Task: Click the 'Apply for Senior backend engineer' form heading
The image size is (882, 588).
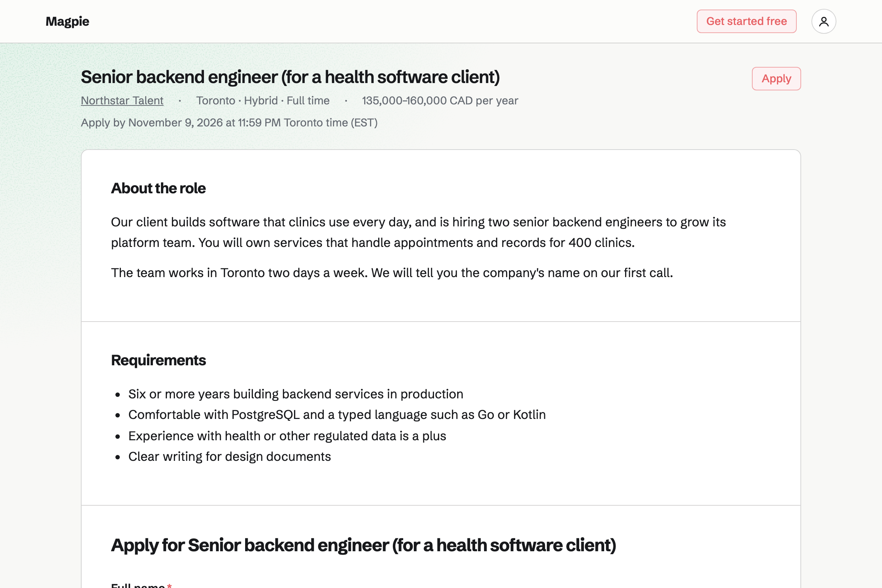Action: pyautogui.click(x=363, y=545)
